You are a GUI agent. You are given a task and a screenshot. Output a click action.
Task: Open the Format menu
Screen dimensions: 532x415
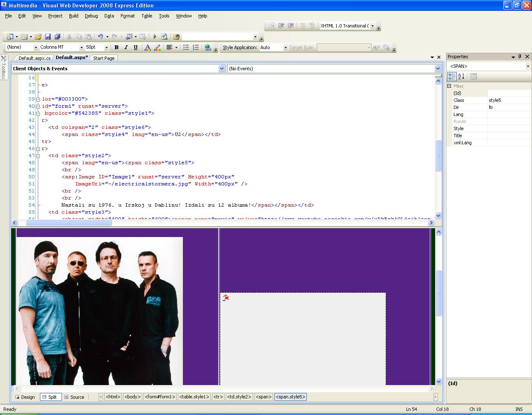(x=128, y=16)
